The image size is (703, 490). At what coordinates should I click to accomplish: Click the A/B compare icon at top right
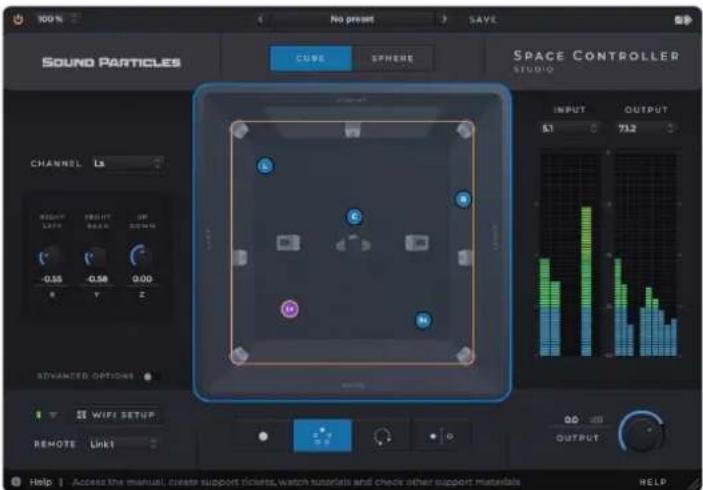pos(683,20)
